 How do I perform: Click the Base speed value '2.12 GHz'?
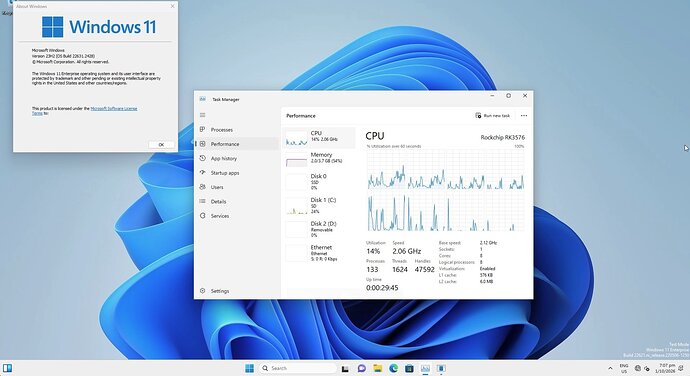[488, 243]
